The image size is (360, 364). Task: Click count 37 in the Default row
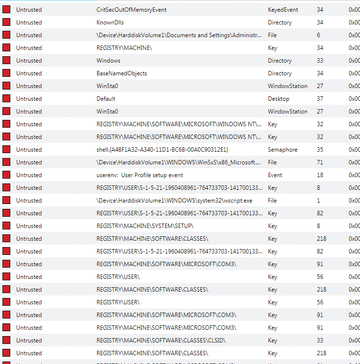[x=320, y=99]
